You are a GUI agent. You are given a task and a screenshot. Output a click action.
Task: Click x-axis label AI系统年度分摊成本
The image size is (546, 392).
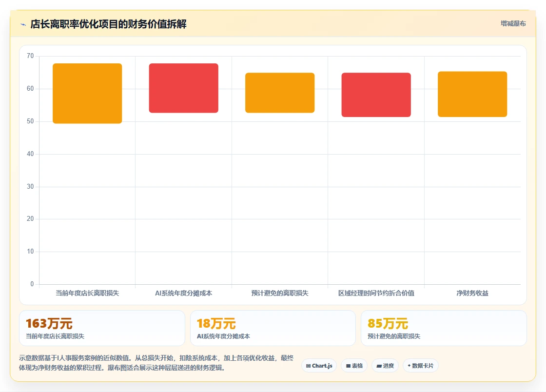(183, 293)
